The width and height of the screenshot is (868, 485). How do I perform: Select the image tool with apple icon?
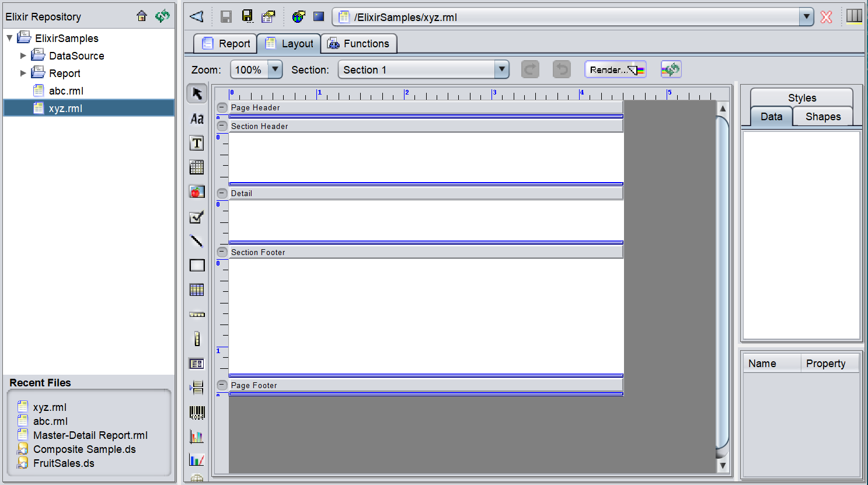point(197,191)
